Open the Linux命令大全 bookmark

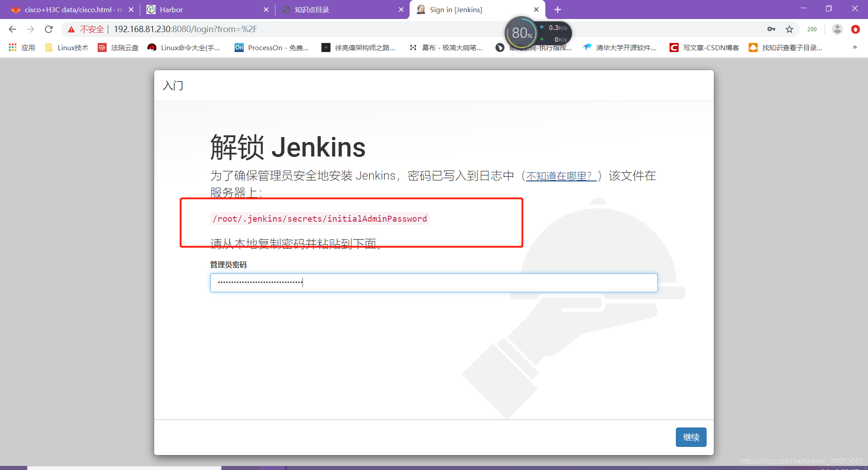click(x=184, y=47)
